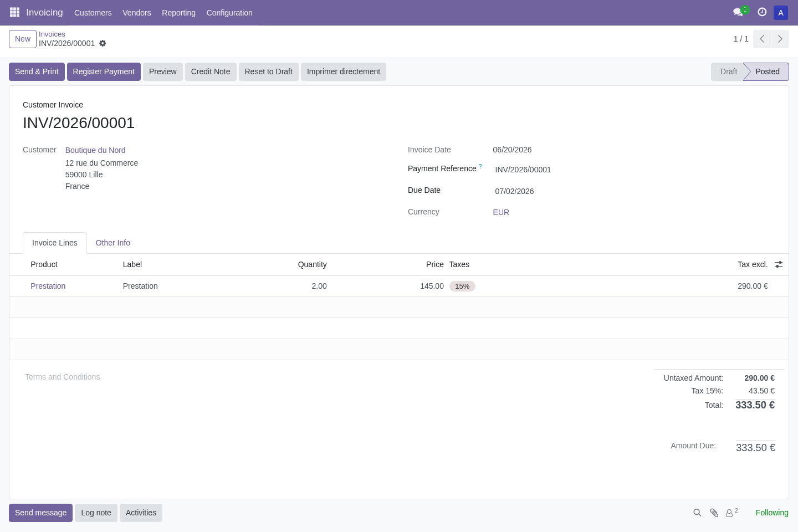Open the activities clock icon
This screenshot has width=798, height=532.
762,12
